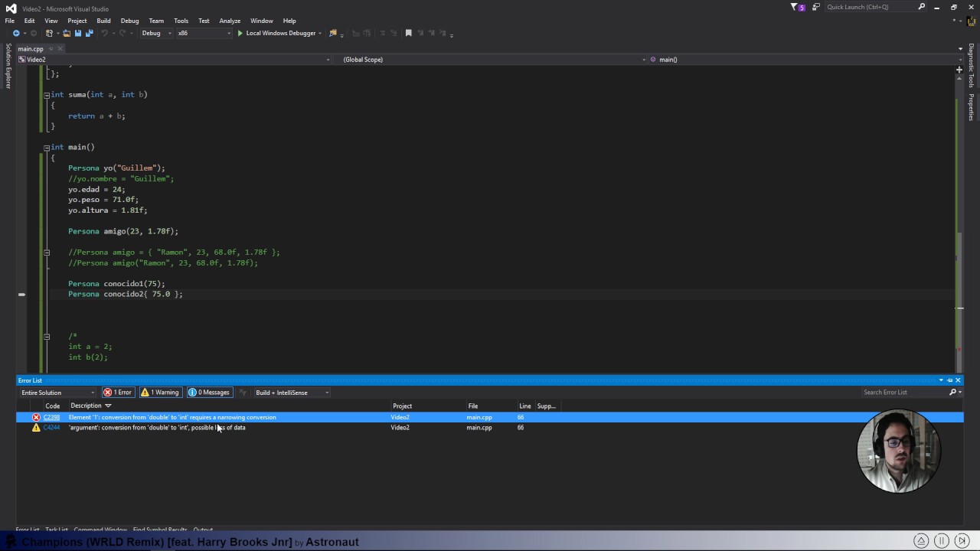980x551 pixels.
Task: Open the Entire Solution filter dropdown
Action: [x=57, y=393]
